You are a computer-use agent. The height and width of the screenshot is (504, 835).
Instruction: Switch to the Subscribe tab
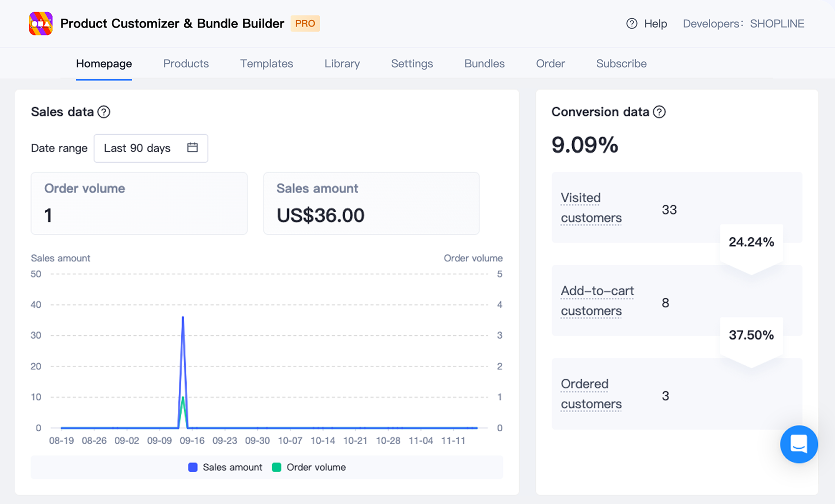pyautogui.click(x=621, y=63)
